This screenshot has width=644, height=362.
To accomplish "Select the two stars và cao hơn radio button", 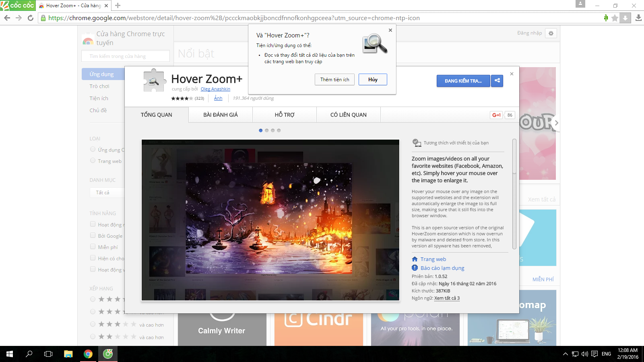I will tap(93, 336).
